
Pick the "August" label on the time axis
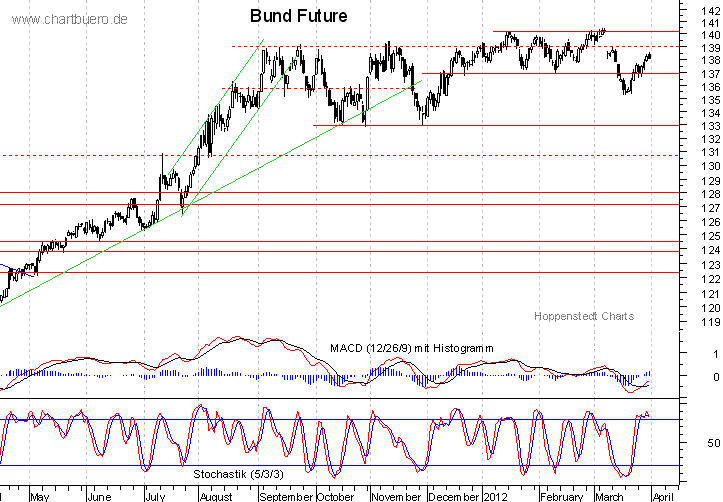pos(216,496)
